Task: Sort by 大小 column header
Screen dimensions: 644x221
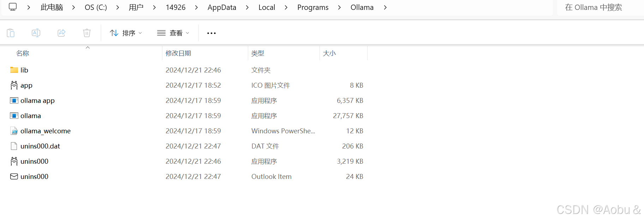Action: point(329,53)
